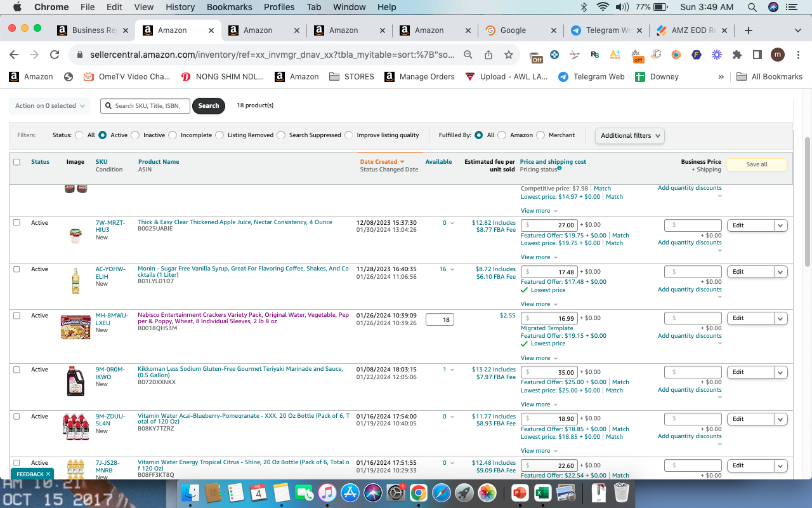Open the Nabisco Entertainment Crackers product link
The image size is (812, 508).
pyautogui.click(x=243, y=318)
